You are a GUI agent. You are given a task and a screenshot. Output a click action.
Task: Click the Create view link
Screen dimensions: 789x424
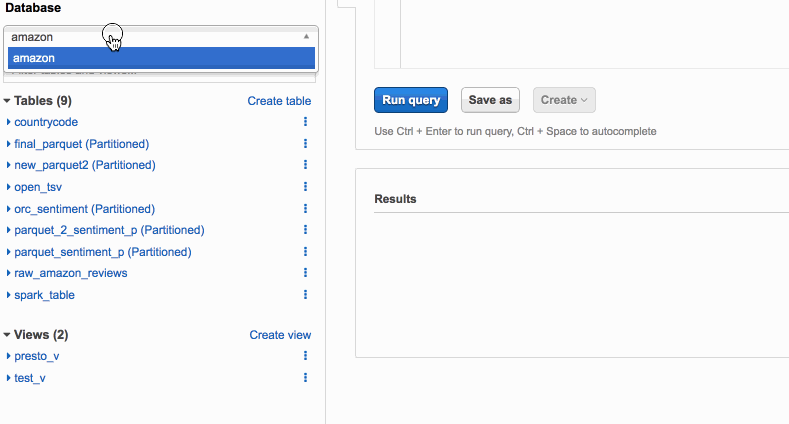(280, 334)
